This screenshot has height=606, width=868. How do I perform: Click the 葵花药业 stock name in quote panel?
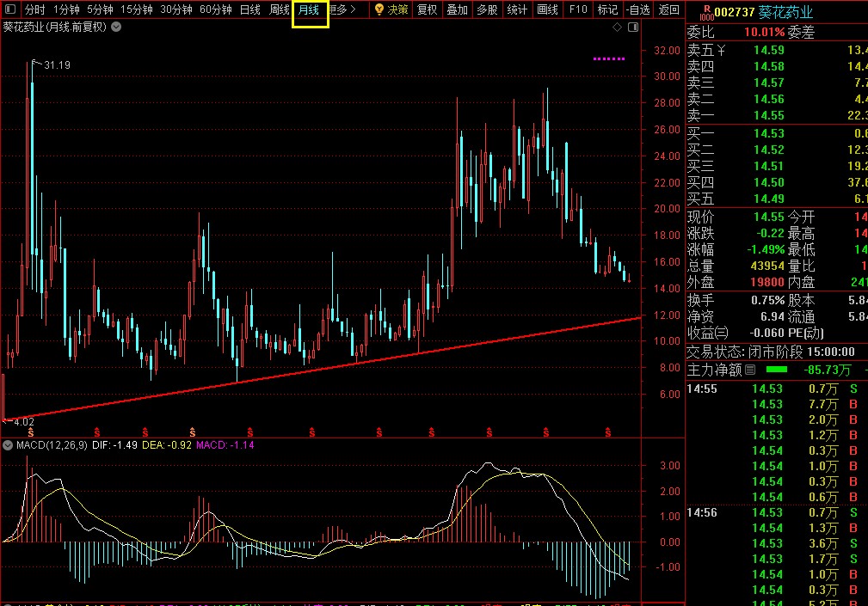pos(785,13)
